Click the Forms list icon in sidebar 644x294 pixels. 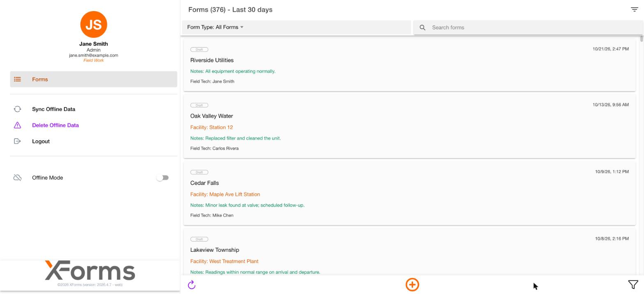pyautogui.click(x=17, y=79)
